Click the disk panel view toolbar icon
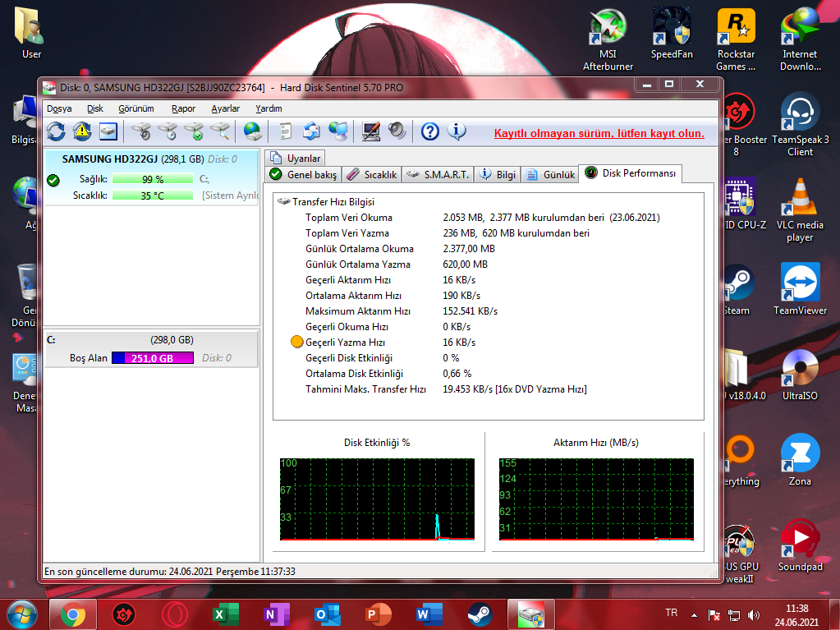This screenshot has height=630, width=840. point(108,131)
